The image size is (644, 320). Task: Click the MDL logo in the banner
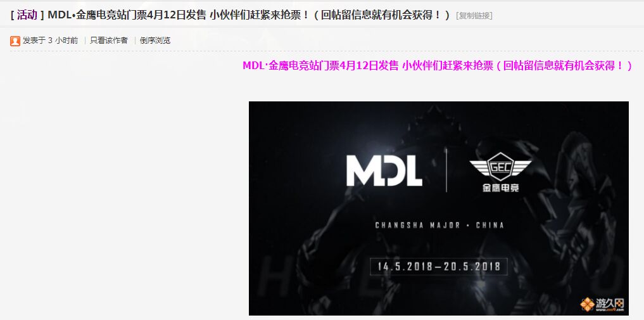point(384,170)
